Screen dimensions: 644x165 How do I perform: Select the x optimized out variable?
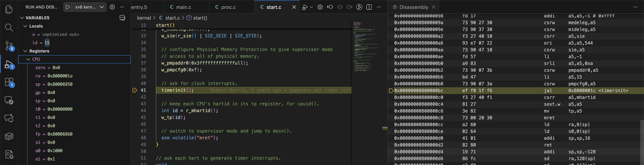tap(74, 34)
